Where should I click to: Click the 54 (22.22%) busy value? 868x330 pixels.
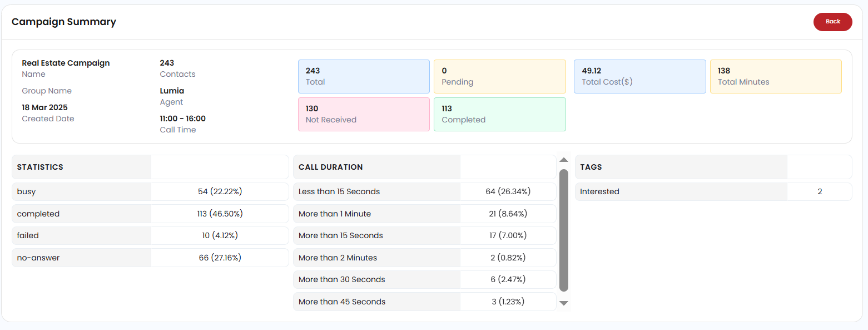(x=220, y=191)
